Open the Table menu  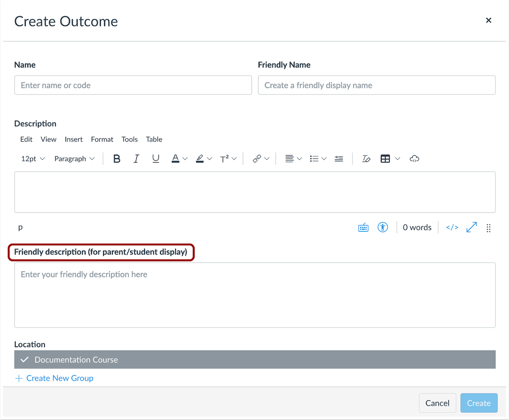pyautogui.click(x=154, y=139)
